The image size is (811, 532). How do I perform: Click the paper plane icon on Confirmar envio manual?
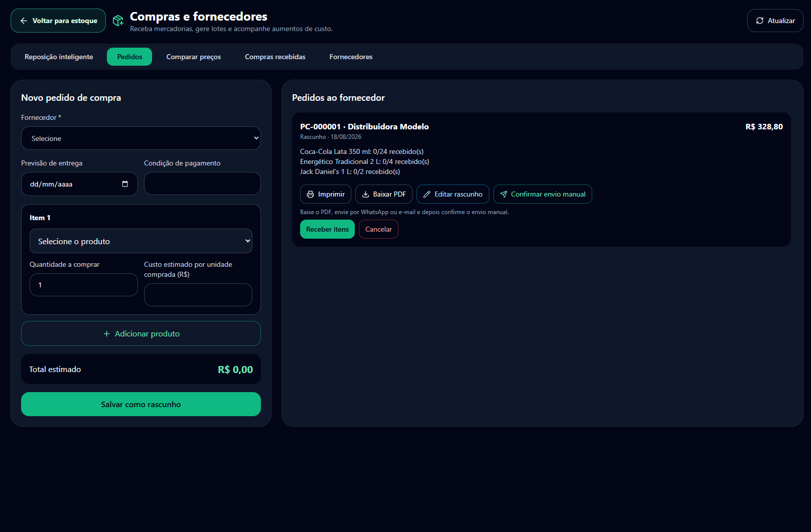coord(503,194)
